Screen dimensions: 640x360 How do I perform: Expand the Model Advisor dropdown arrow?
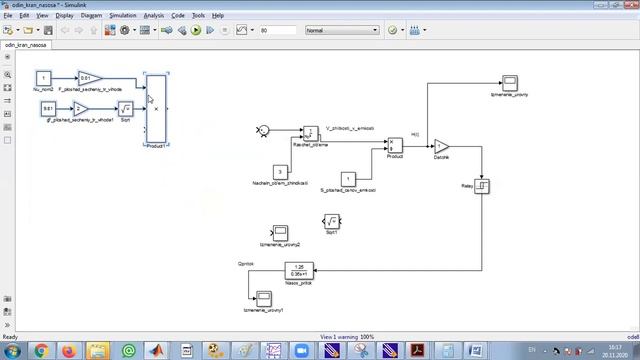tap(402, 30)
